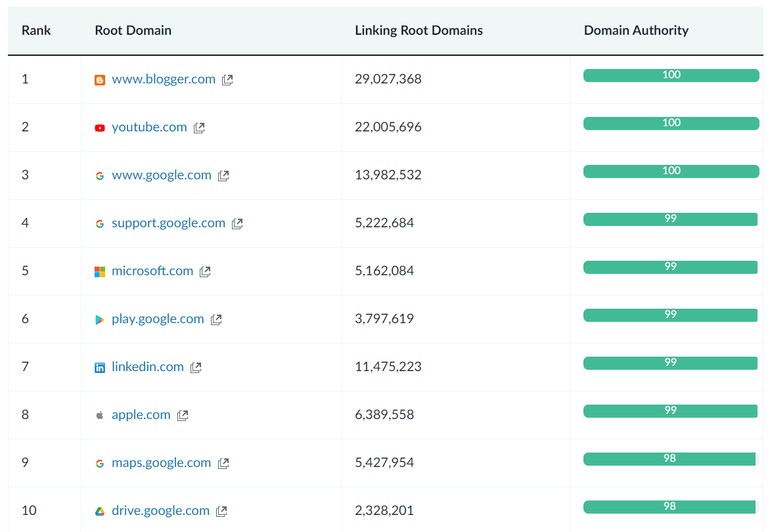The height and width of the screenshot is (532, 770).
Task: Sort by the Rank column header
Action: (36, 30)
